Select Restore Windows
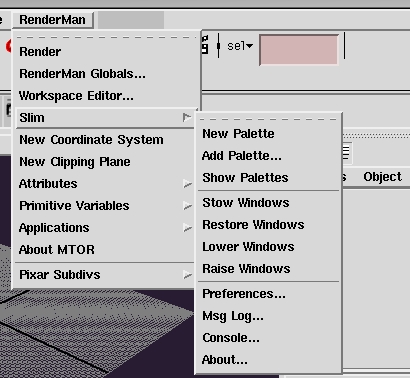 coord(268,225)
